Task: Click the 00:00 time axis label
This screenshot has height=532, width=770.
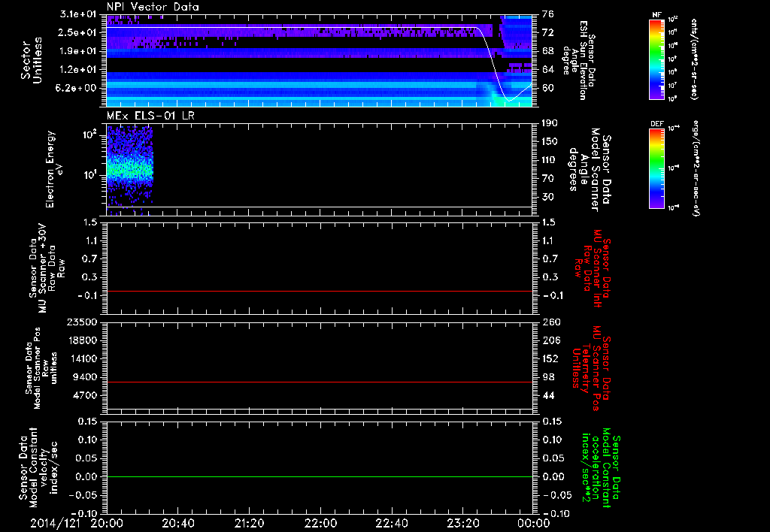Action: point(534,523)
